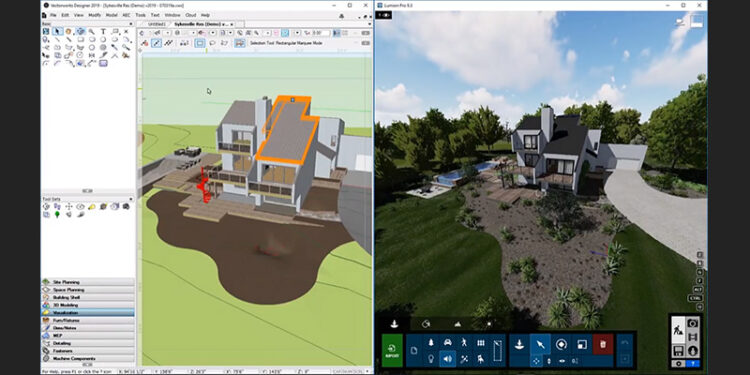Switch to Build mode in Lumion
Screen dimensions: 750x375
[x=678, y=330]
